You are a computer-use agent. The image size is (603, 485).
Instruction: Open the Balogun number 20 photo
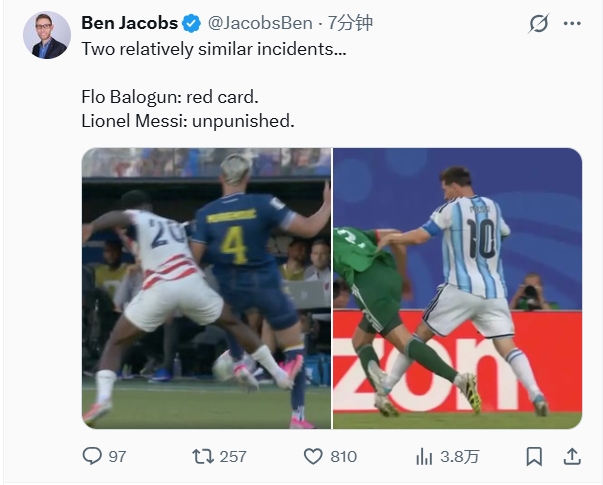tap(207, 288)
